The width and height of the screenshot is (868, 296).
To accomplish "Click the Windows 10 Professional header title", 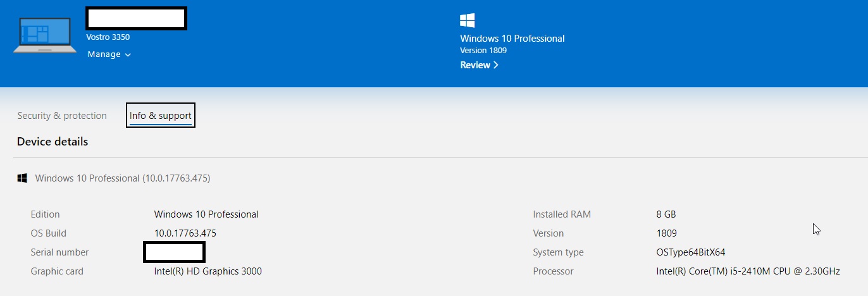I will coord(512,39).
